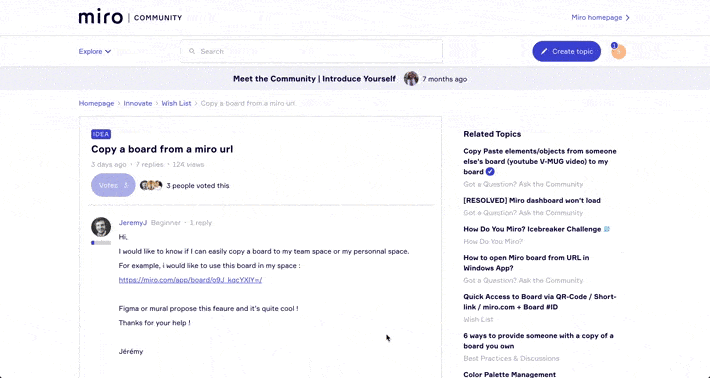The width and height of the screenshot is (710, 378).
Task: Click the Best Practices & Discussions category label
Action: pyautogui.click(x=511, y=358)
